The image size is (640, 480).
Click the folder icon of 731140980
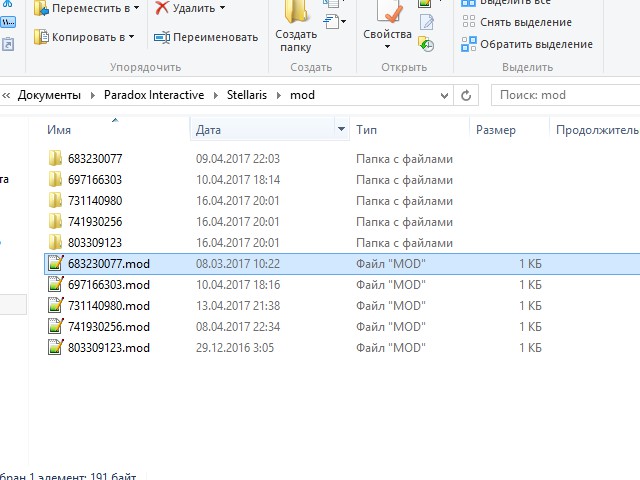(x=55, y=200)
